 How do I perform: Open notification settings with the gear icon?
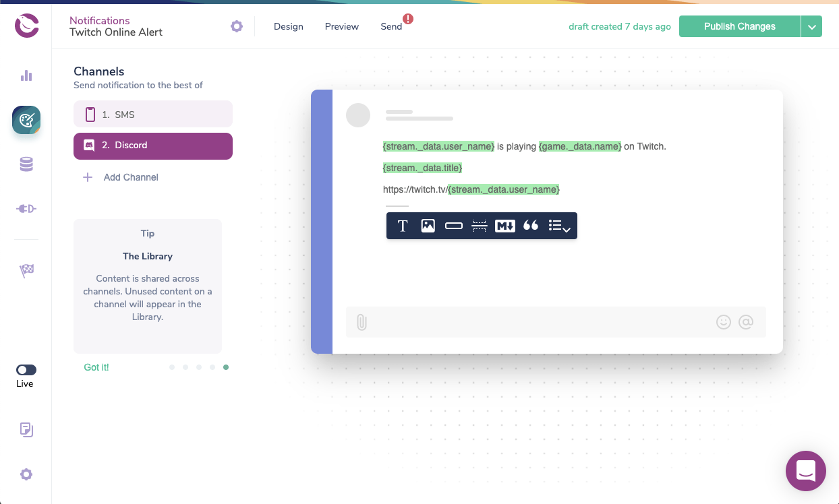click(236, 26)
